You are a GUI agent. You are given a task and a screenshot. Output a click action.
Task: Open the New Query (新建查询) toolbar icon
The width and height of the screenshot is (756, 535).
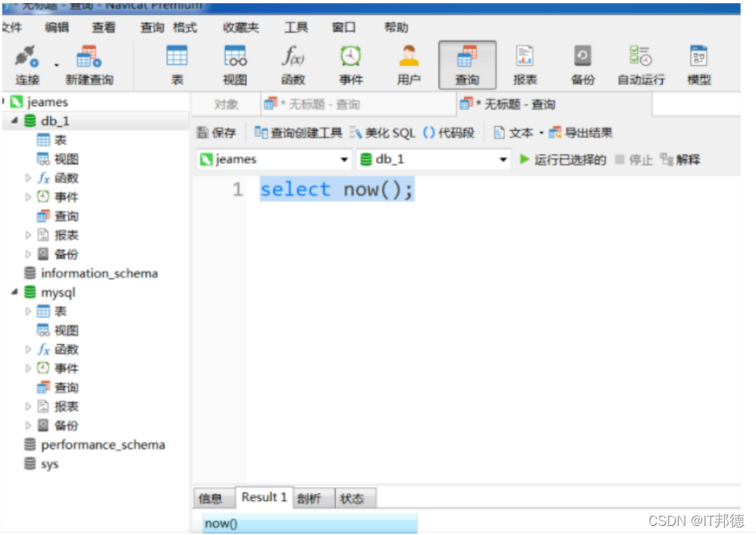(x=89, y=65)
